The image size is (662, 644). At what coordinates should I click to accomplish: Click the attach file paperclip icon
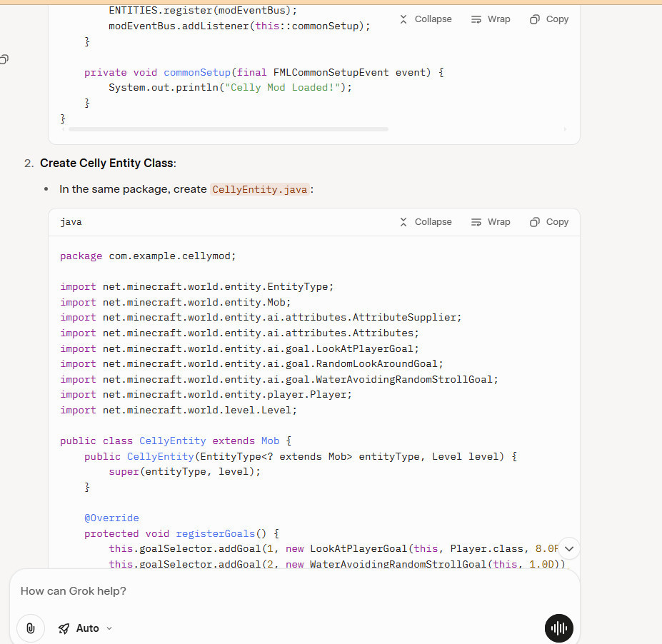[x=31, y=628]
